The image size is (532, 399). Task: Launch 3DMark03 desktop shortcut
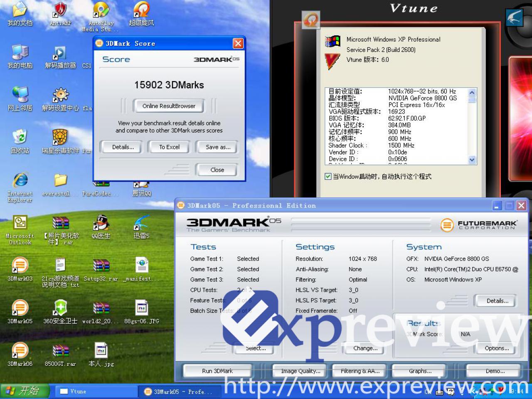click(20, 269)
